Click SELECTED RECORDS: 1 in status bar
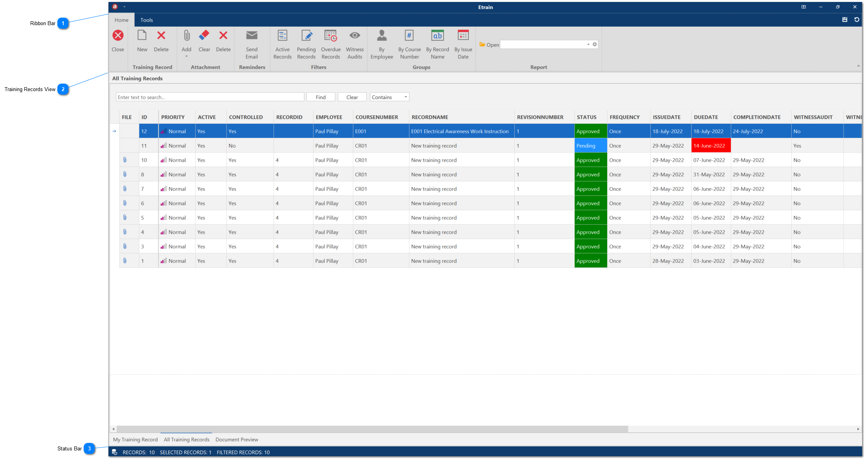Image resolution: width=868 pixels, height=461 pixels. pyautogui.click(x=185, y=452)
